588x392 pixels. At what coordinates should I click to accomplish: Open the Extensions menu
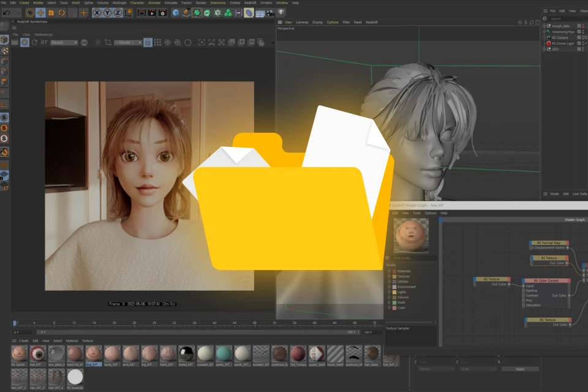tap(218, 2)
